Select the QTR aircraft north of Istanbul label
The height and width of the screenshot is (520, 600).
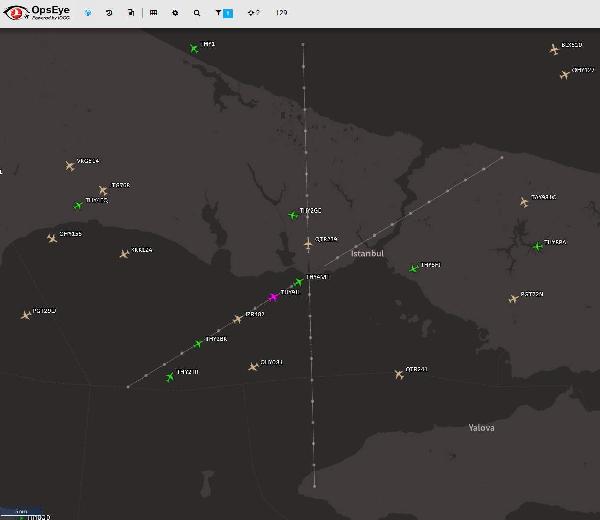point(308,243)
